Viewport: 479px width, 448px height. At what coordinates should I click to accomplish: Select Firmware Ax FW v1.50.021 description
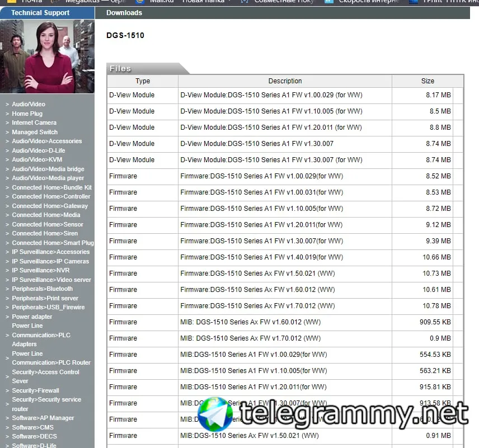click(x=257, y=273)
